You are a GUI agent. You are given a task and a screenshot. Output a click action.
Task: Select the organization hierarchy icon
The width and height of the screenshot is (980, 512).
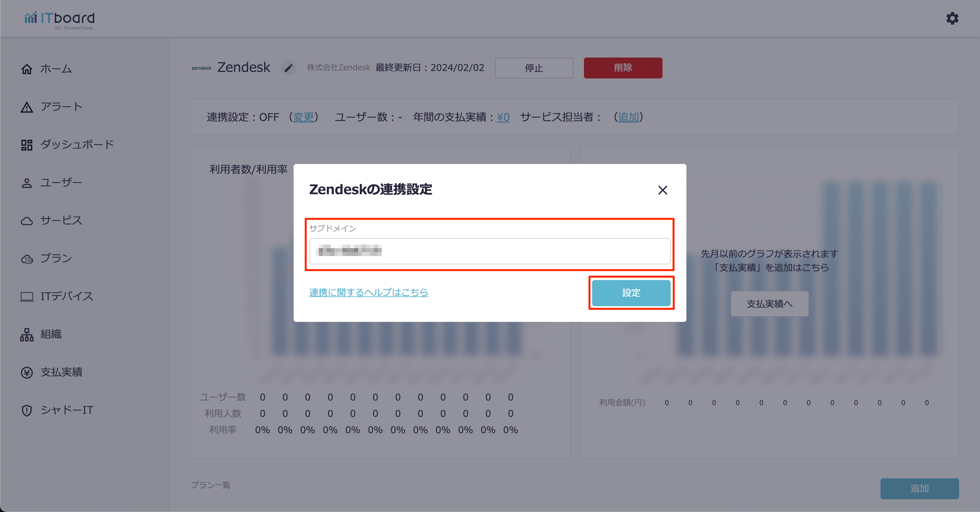(x=27, y=334)
